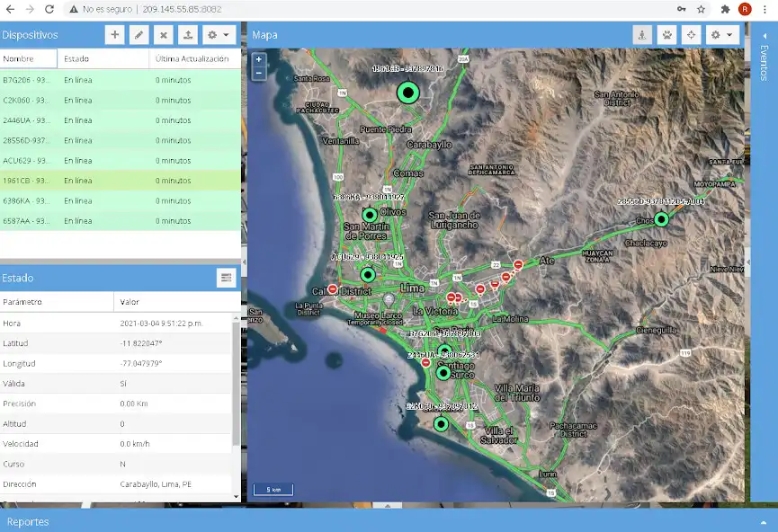
Task: Bookmark this page with star icon
Action: [701, 9]
